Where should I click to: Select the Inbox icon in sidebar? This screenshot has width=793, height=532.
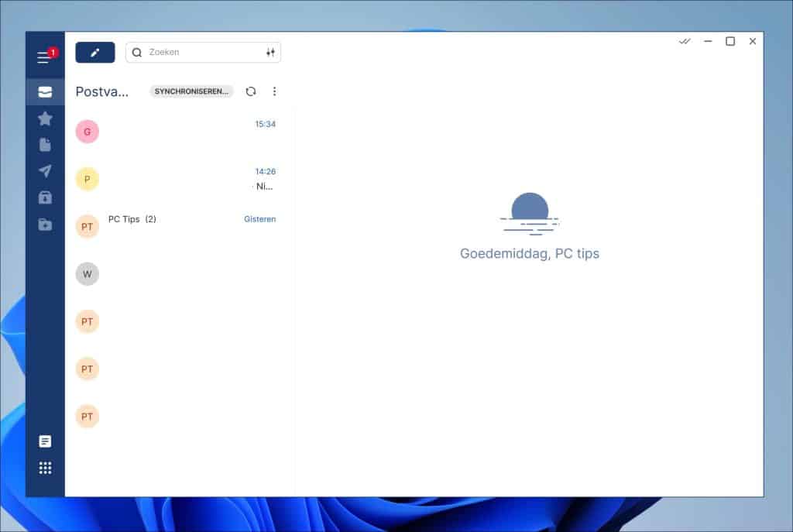(x=45, y=92)
